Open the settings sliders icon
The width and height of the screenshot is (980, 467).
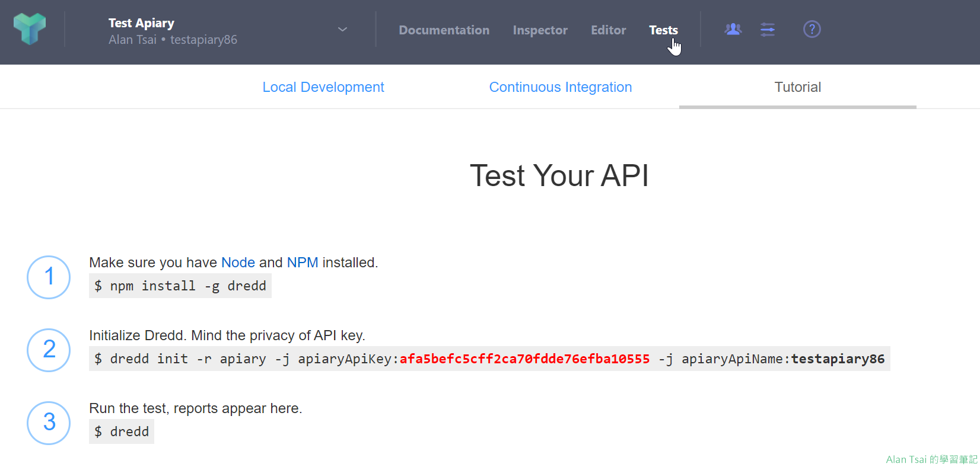[x=768, y=30]
